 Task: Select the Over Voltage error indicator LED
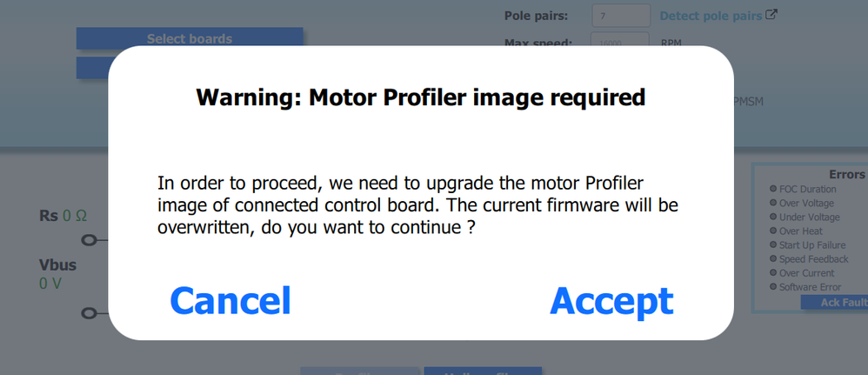(773, 202)
